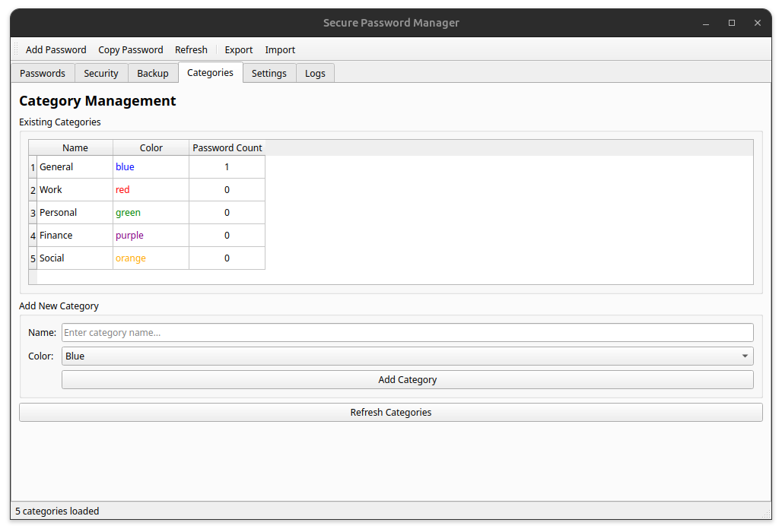This screenshot has height=532, width=782.
Task: Click Add Password in the toolbar
Action: tap(56, 50)
